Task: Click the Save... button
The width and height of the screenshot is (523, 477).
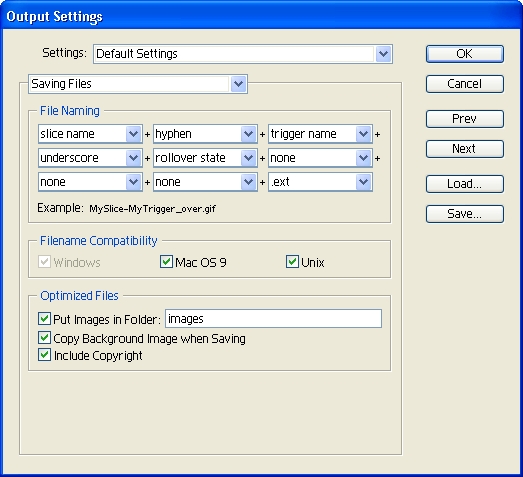Action: click(x=465, y=214)
